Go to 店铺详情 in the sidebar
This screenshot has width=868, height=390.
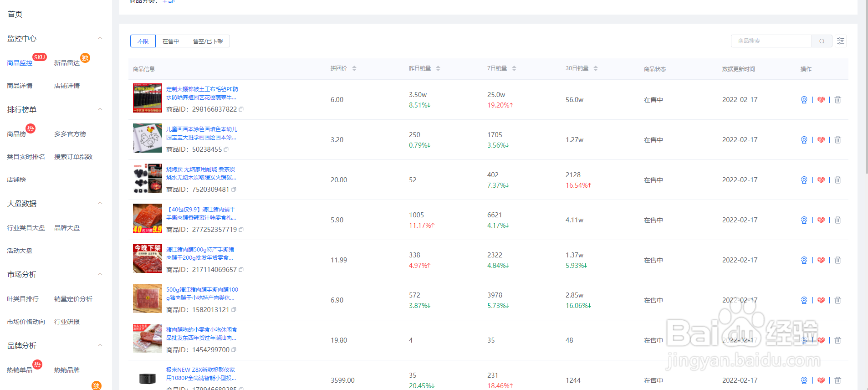pos(67,86)
